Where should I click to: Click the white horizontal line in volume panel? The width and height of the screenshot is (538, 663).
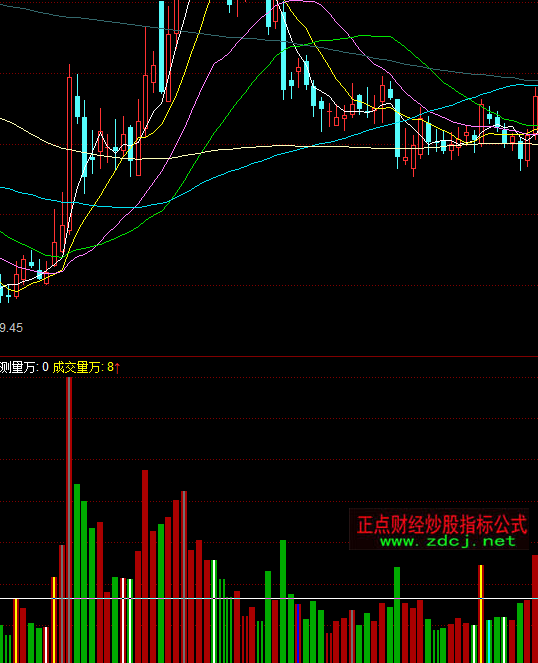[269, 599]
